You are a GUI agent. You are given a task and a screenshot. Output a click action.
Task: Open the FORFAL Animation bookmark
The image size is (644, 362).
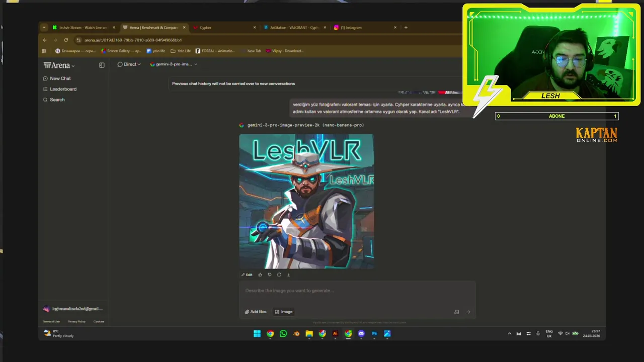215,51
